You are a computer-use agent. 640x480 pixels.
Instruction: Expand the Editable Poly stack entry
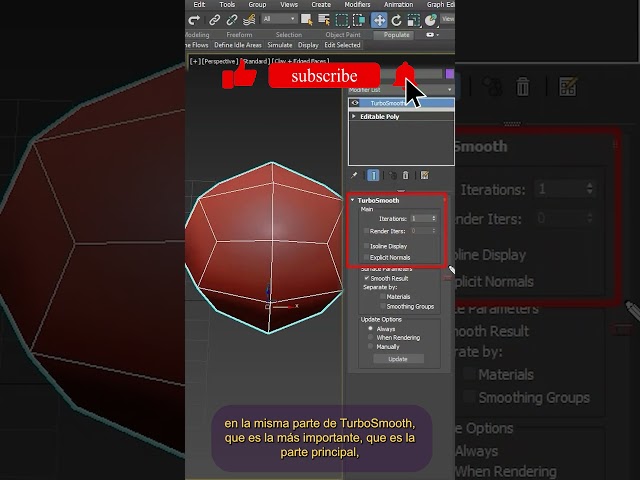coord(353,116)
